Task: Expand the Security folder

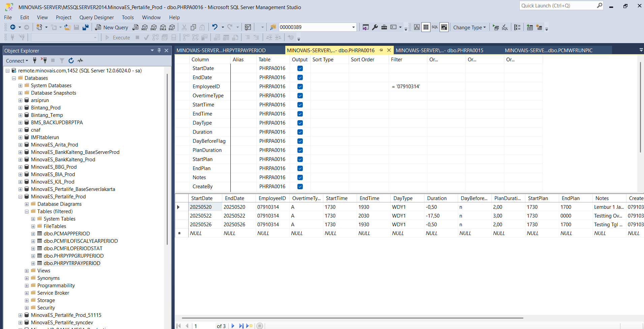Action: coord(27,308)
